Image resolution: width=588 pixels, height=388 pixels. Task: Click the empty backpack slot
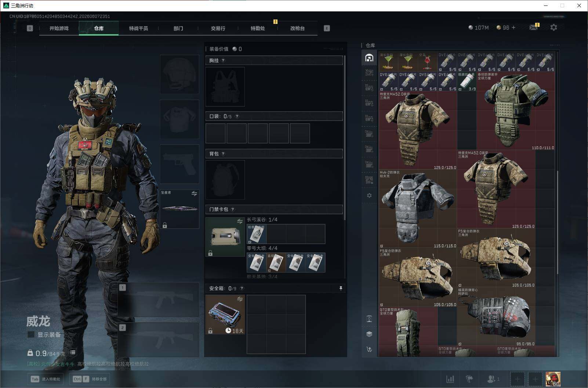(225, 180)
